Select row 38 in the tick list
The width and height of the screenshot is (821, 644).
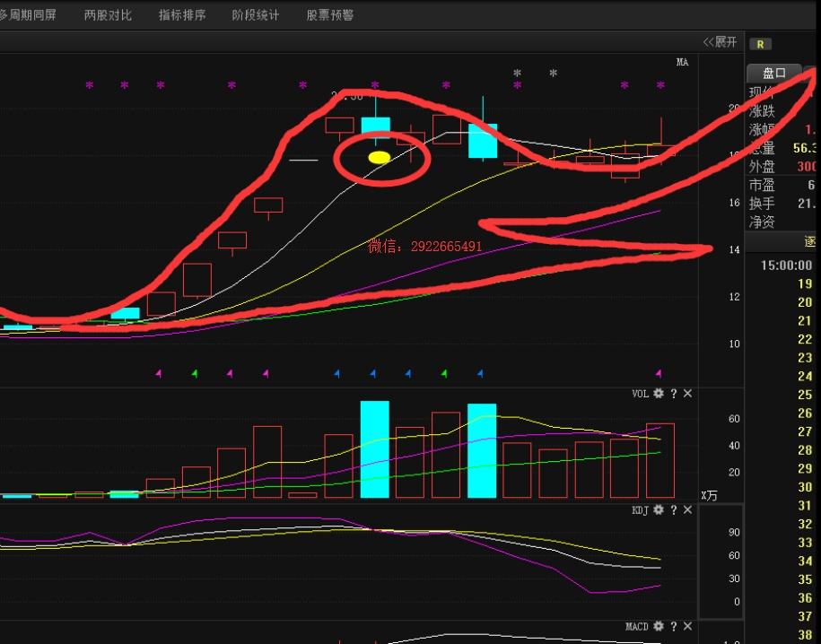(805, 635)
